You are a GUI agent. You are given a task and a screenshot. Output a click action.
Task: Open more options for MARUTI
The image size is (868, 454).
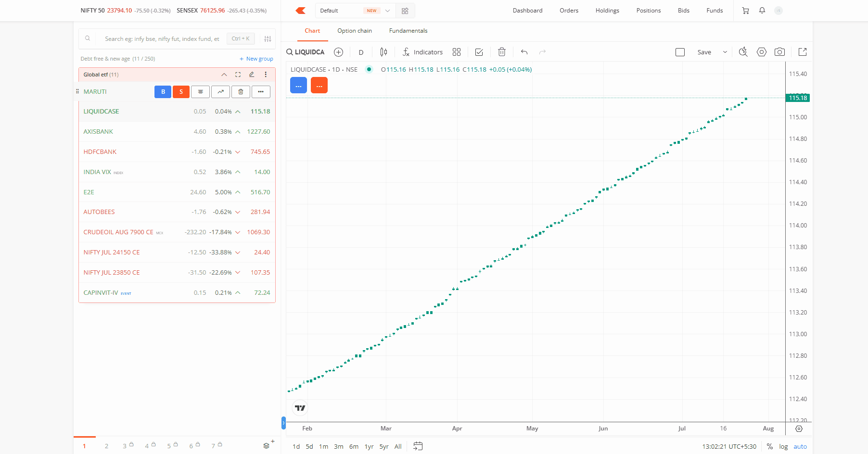(x=261, y=92)
